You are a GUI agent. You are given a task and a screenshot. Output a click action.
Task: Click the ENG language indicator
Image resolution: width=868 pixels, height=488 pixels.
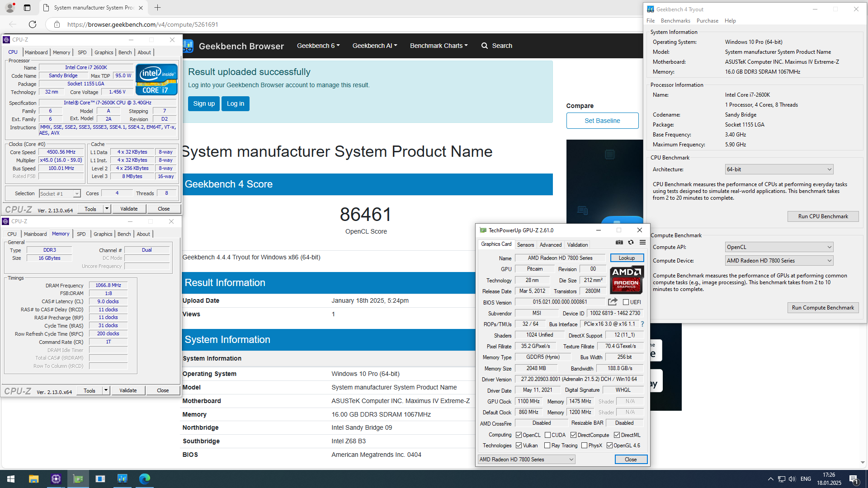coord(806,479)
